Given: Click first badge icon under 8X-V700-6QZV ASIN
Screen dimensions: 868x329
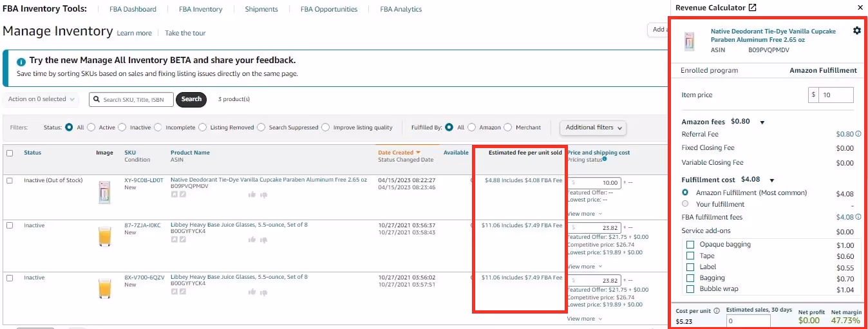Looking at the screenshot, I should [x=174, y=291].
